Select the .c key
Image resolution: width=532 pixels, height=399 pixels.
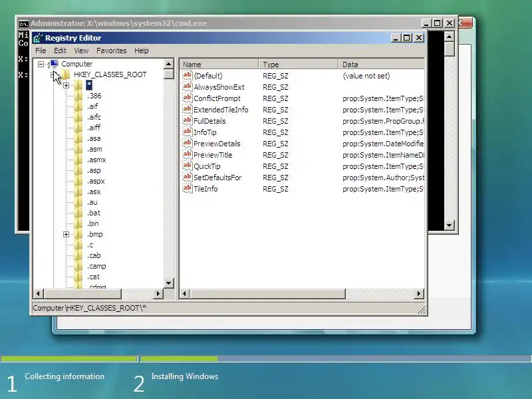pos(90,245)
